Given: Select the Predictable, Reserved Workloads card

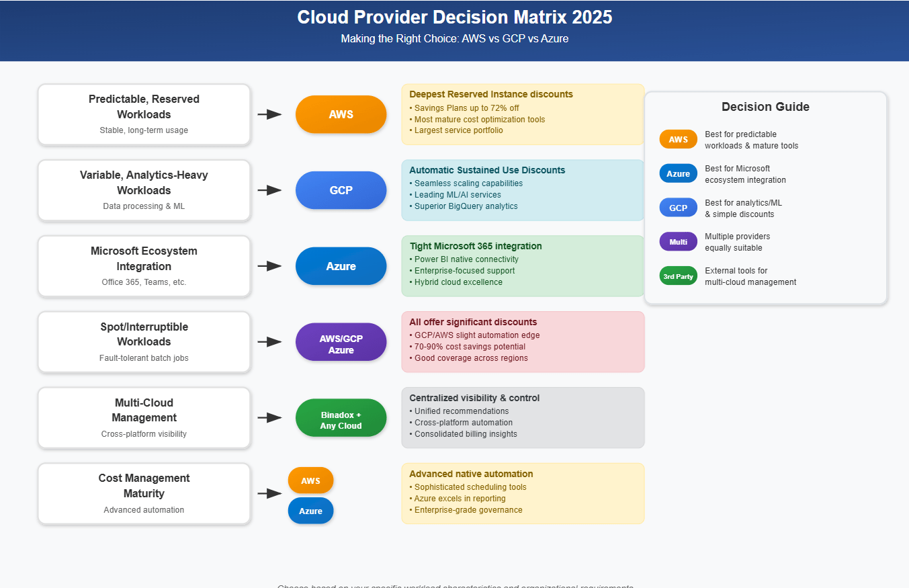Looking at the screenshot, I should coord(144,114).
